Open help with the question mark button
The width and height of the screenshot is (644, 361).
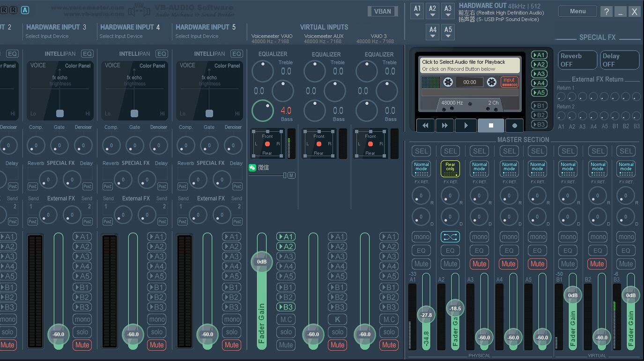click(607, 12)
